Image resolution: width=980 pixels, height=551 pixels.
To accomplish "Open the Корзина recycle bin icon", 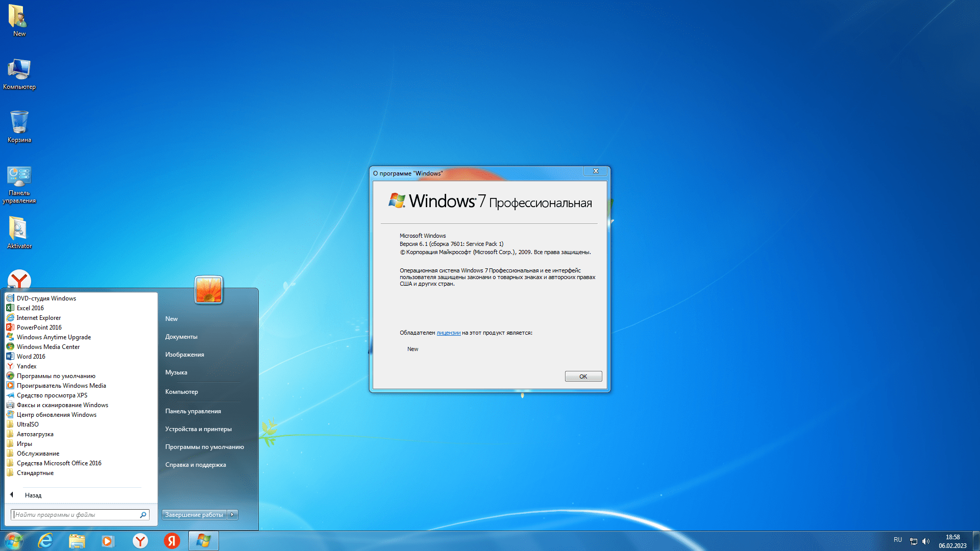I will click(19, 123).
